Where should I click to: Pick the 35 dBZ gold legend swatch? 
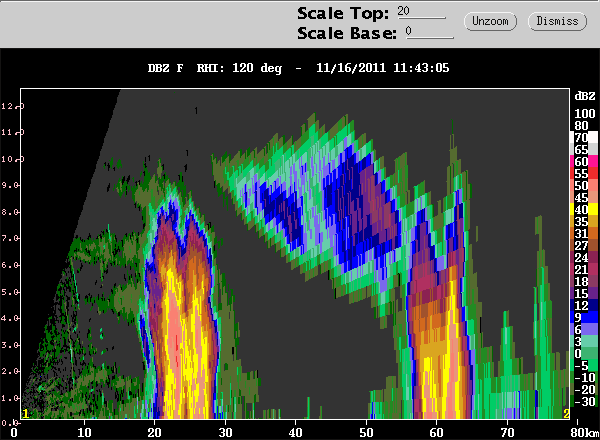pos(584,221)
